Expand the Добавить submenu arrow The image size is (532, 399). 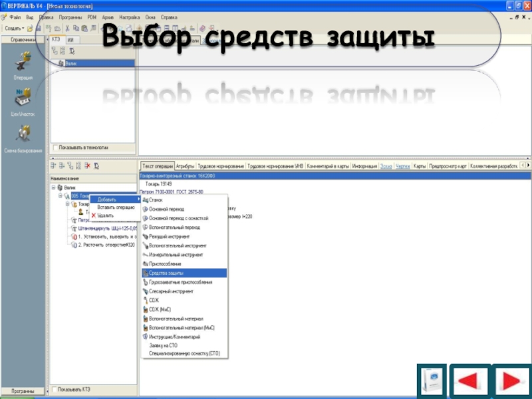[138, 199]
